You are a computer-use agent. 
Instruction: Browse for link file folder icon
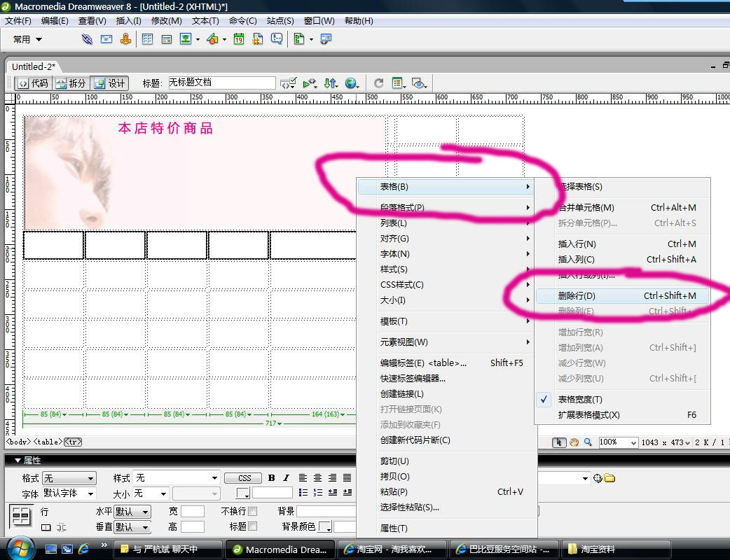coord(610,478)
